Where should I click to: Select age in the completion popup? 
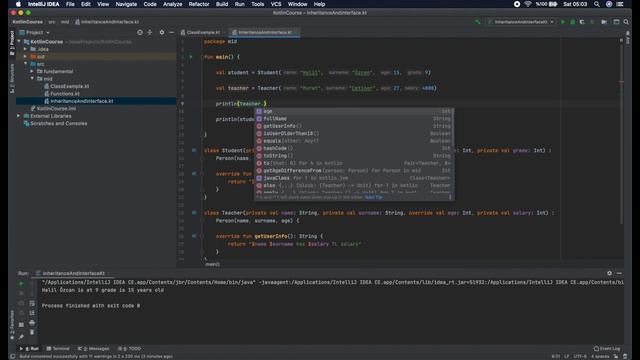coord(354,111)
